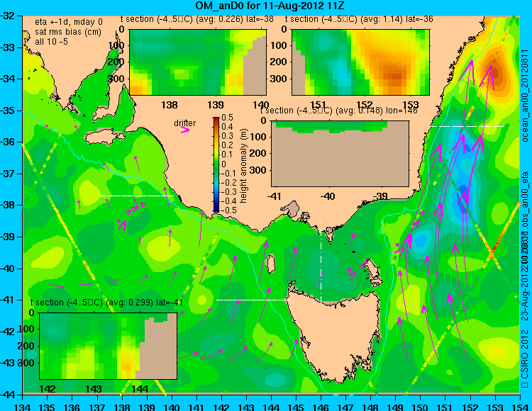This screenshot has height=411, width=532.
Task: Click the white dashed section line off the east coast
Action: point(467,126)
